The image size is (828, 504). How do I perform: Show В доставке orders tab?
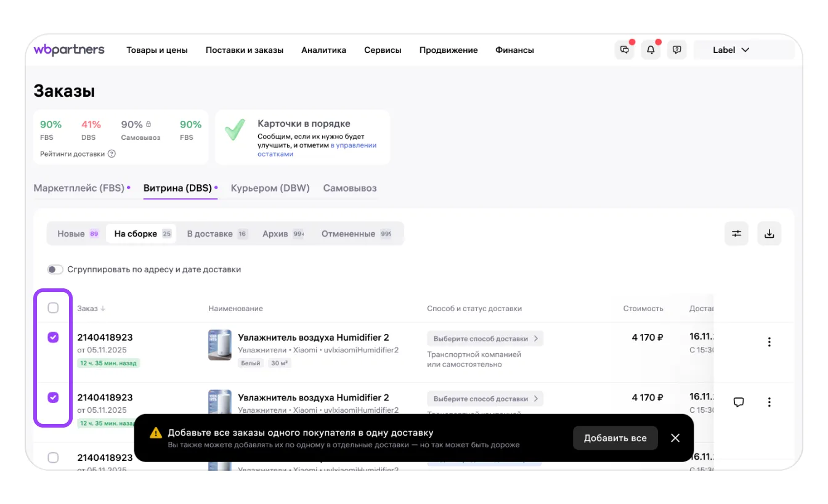(x=217, y=234)
